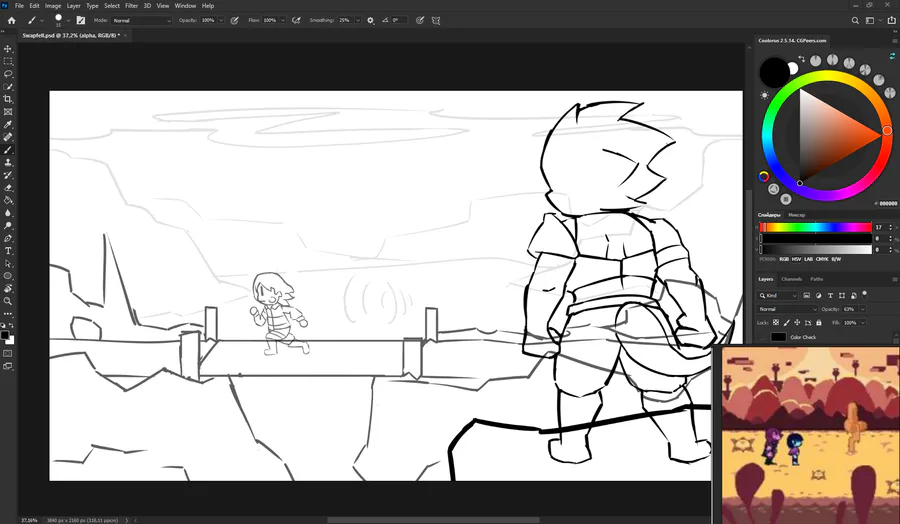Open the layer Fill dropdown arrow
This screenshot has height=524, width=900.
863,323
